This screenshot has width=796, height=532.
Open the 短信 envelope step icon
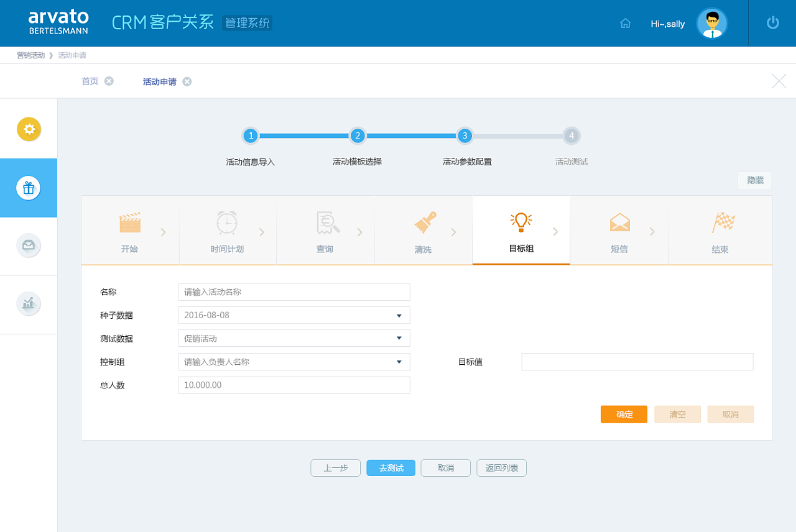pyautogui.click(x=619, y=222)
